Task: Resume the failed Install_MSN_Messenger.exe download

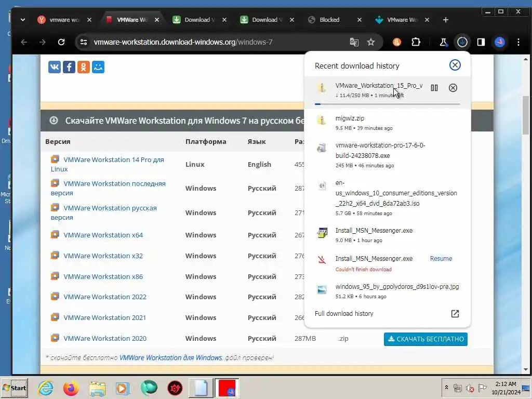Action: coord(441,259)
